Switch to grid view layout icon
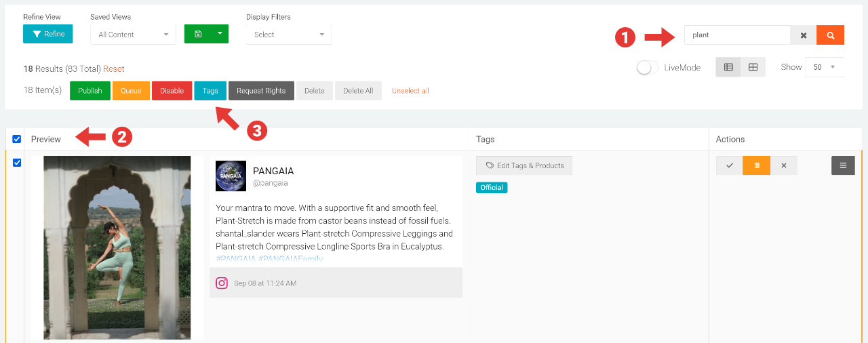Image resolution: width=868 pixels, height=343 pixels. tap(753, 67)
